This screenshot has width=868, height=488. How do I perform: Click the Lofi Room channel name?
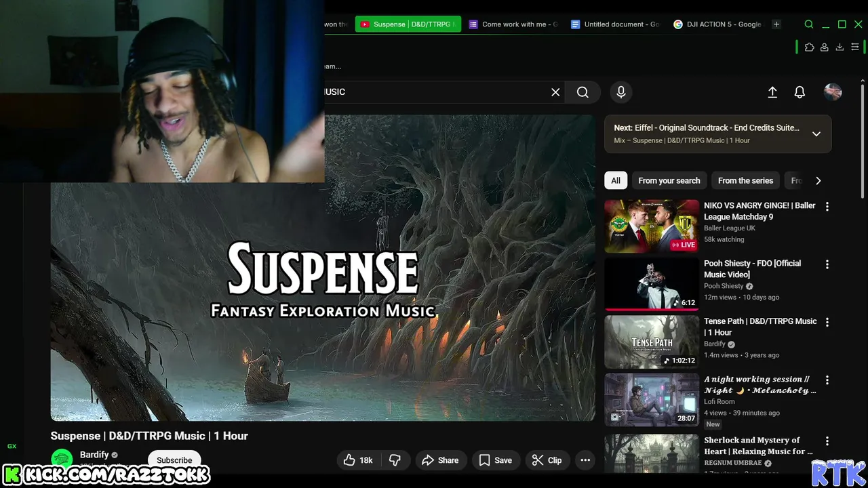(719, 402)
